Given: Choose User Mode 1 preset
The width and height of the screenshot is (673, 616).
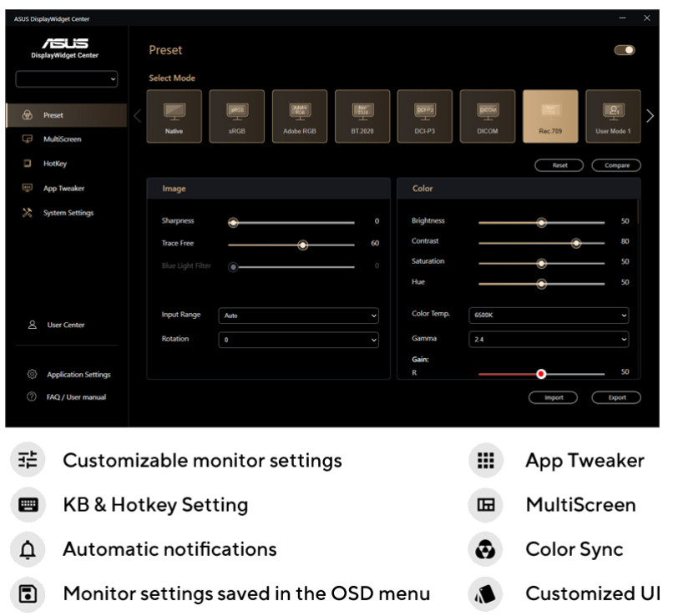Looking at the screenshot, I should [613, 116].
